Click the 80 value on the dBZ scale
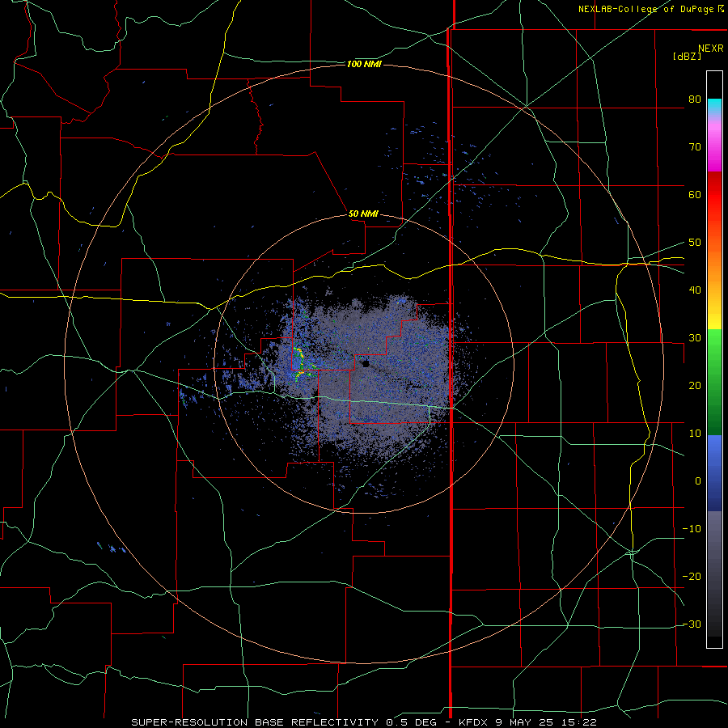Image resolution: width=728 pixels, height=728 pixels. tap(695, 99)
